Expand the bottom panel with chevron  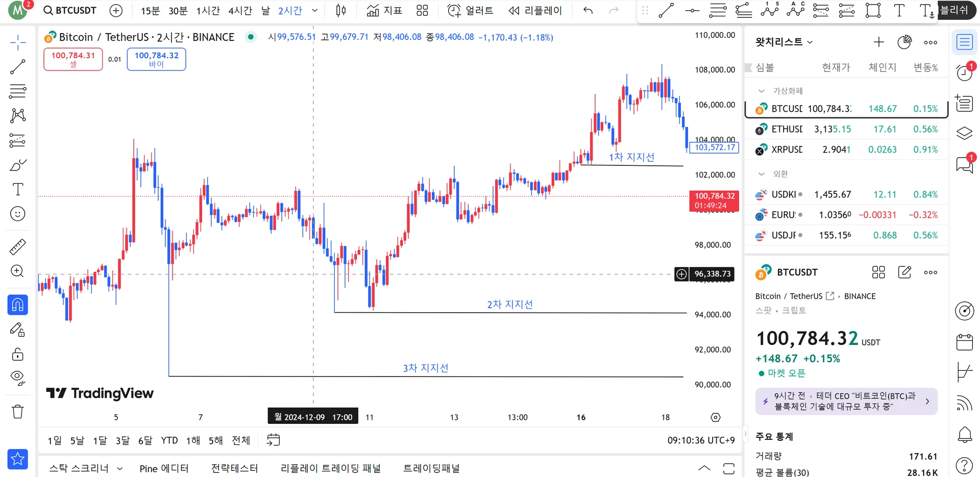(704, 468)
